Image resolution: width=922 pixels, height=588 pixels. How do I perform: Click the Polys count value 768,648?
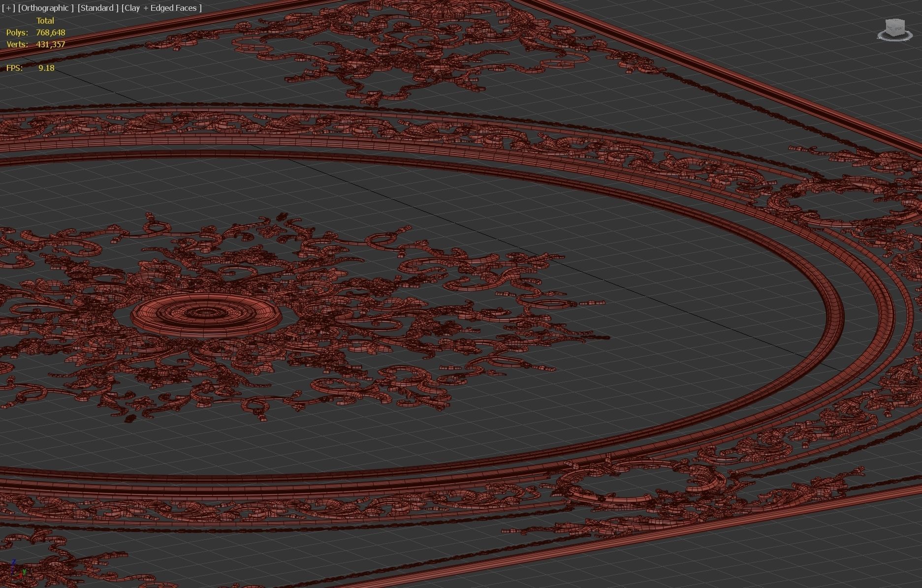pyautogui.click(x=50, y=32)
